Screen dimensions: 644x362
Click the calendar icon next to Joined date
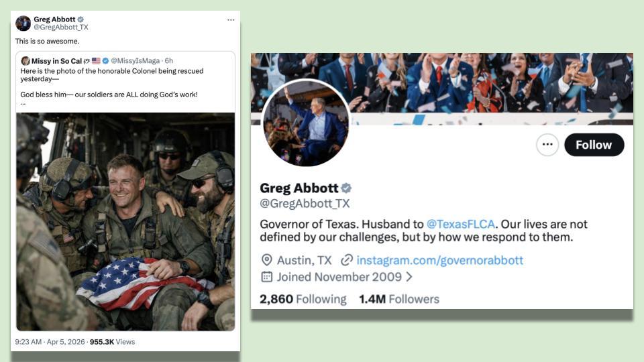266,277
